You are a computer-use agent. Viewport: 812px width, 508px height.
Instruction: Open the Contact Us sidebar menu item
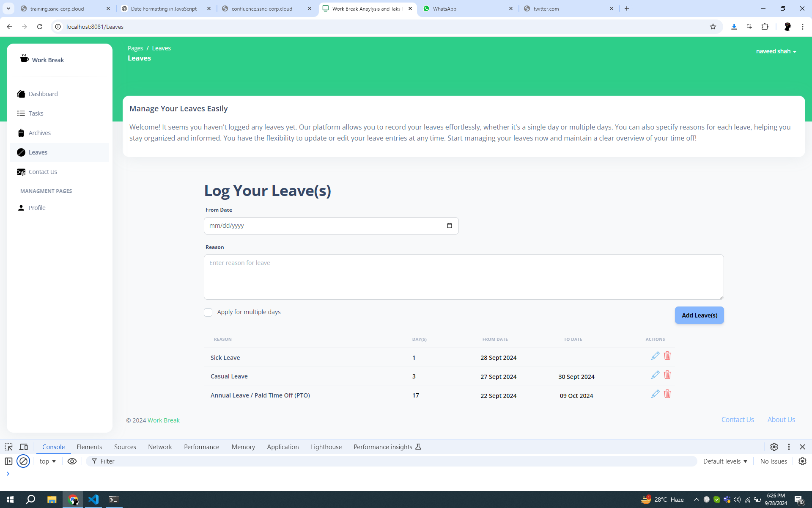coord(60,172)
